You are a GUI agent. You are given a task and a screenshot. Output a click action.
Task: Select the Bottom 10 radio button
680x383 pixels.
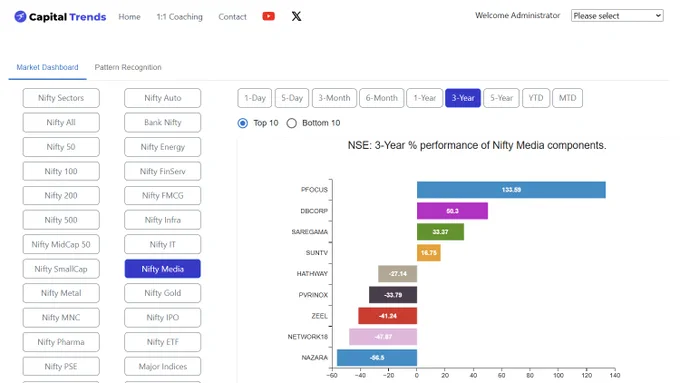pos(291,123)
